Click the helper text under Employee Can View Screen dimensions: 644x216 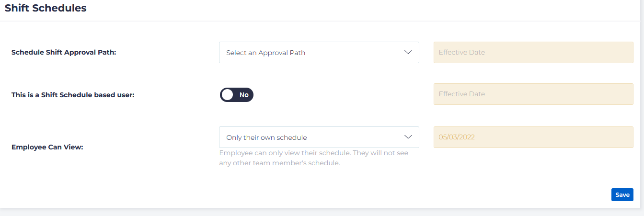point(313,158)
